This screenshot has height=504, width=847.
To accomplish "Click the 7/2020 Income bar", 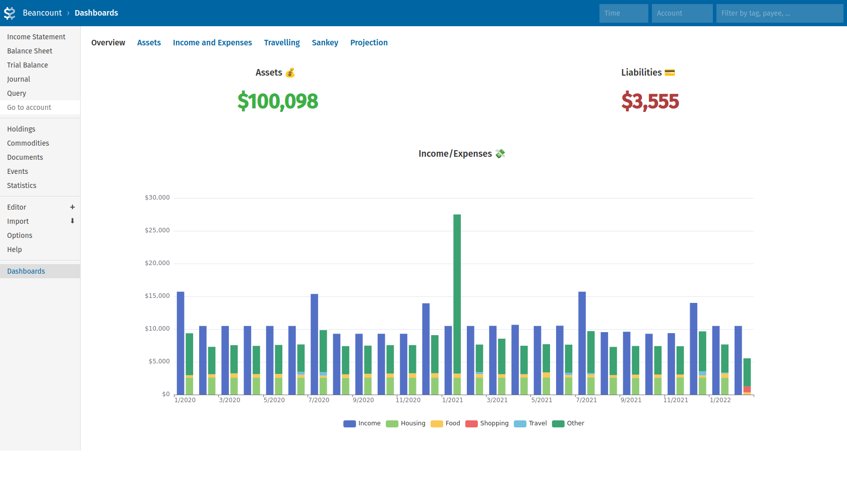I will (x=314, y=344).
